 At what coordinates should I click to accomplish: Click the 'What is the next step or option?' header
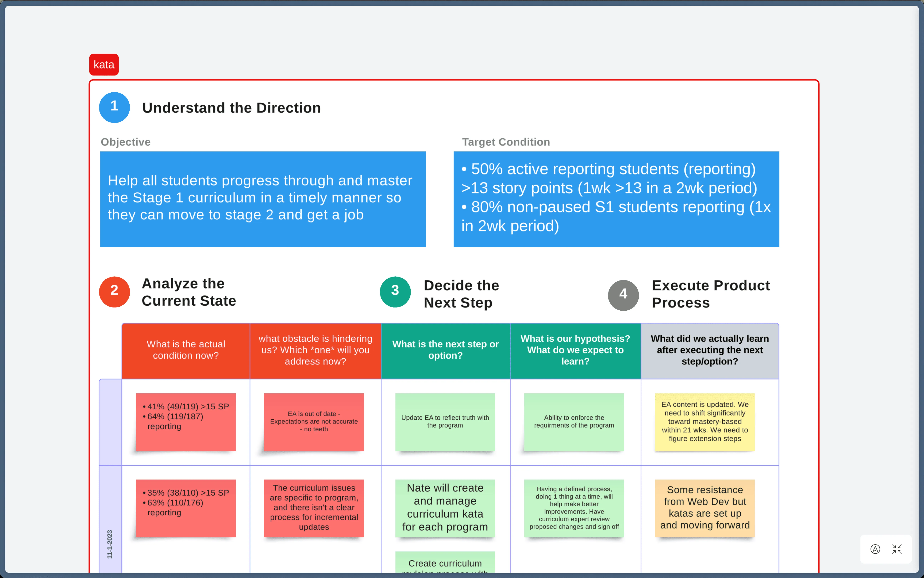pos(446,351)
